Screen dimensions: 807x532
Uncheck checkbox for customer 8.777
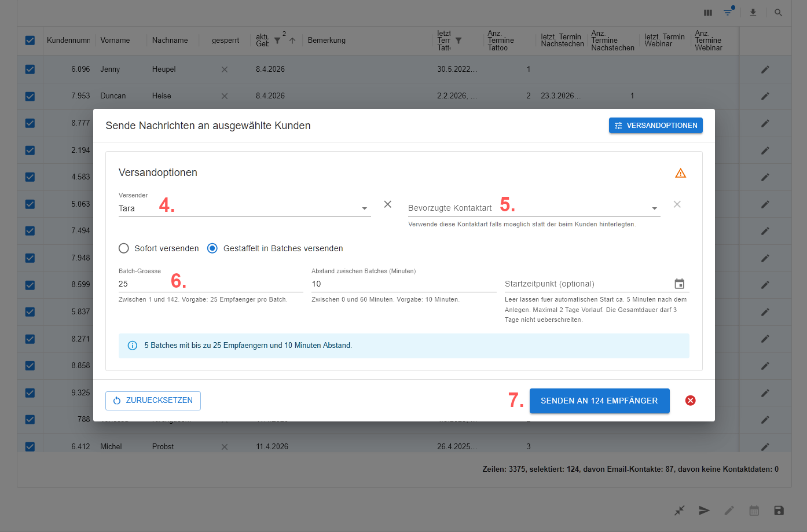pyautogui.click(x=30, y=123)
